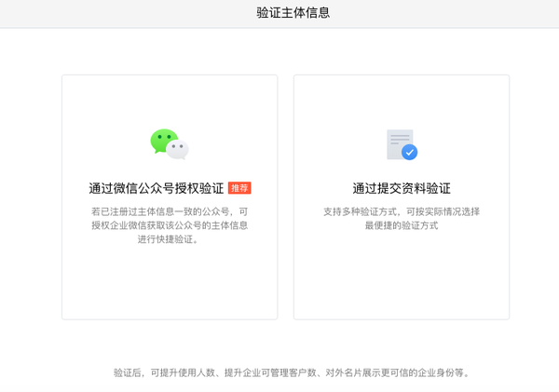Click description starting 支持多种验证方式
559x392 pixels.
pyautogui.click(x=402, y=219)
